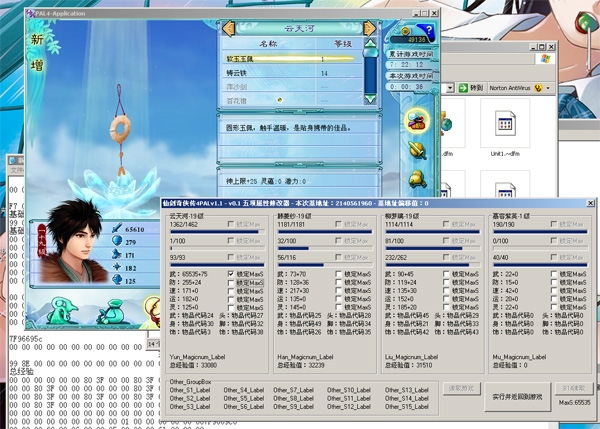Open the Explorer address bar dropdown arrow

(x=450, y=88)
